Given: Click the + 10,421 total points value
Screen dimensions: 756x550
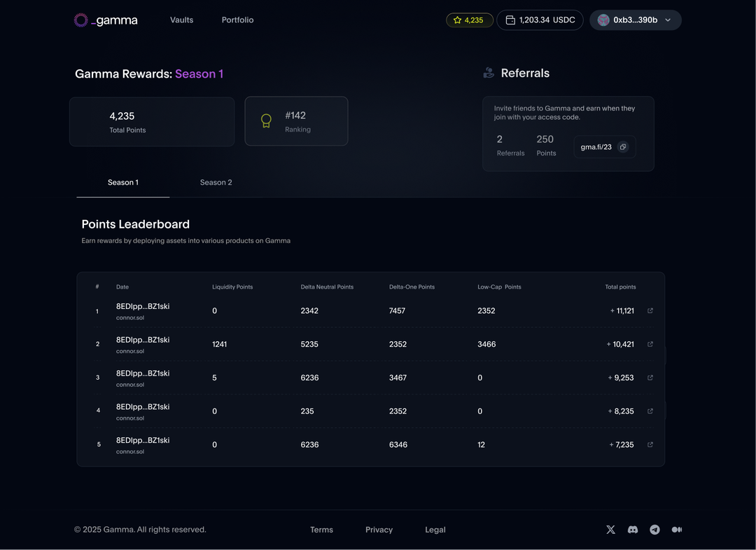Looking at the screenshot, I should click(620, 344).
